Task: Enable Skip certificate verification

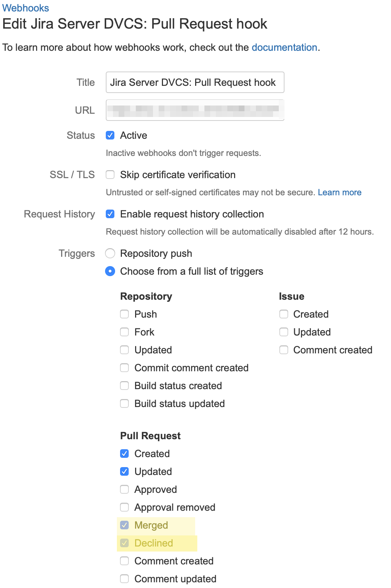Action: pos(110,175)
